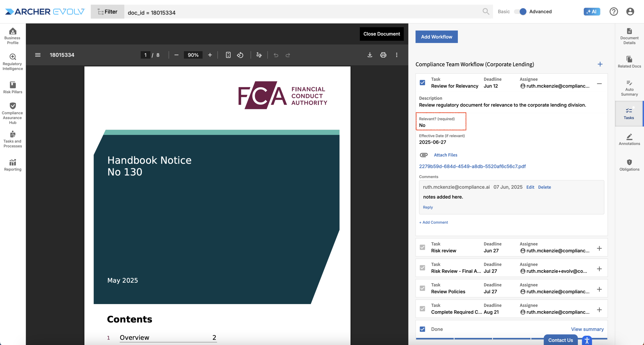Switch to the Annotations tab
This screenshot has width=644, height=345.
pyautogui.click(x=629, y=139)
